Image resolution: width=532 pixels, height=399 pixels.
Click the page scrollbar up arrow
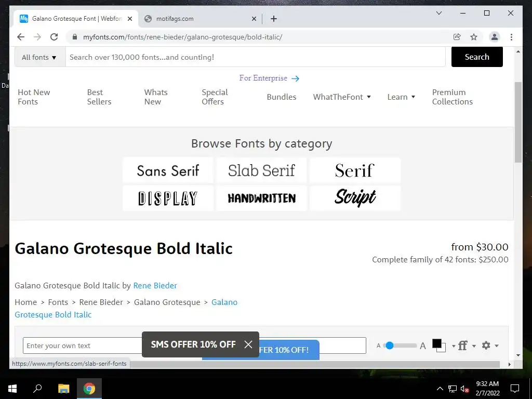pyautogui.click(x=518, y=51)
